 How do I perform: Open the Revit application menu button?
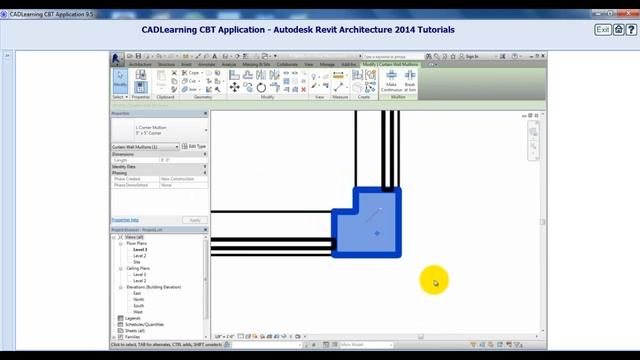[116, 58]
